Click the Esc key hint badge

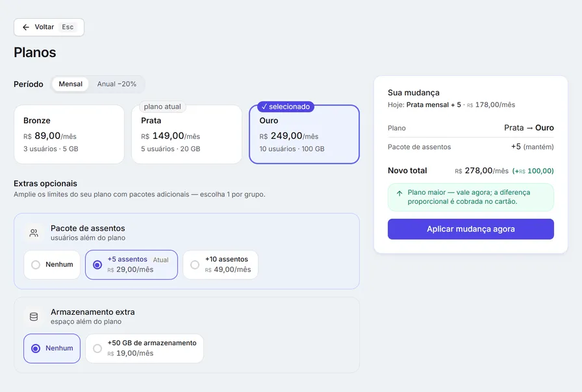[x=68, y=27]
